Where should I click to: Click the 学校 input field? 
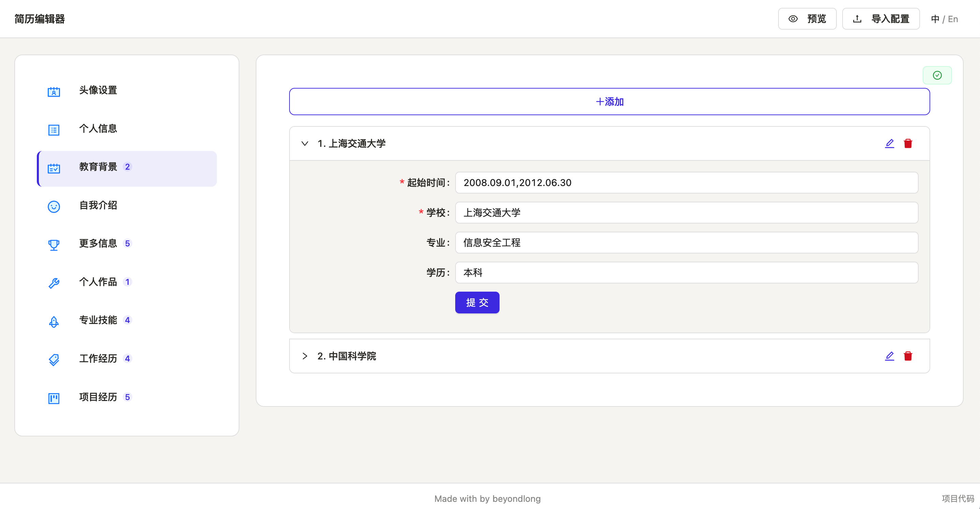point(687,213)
